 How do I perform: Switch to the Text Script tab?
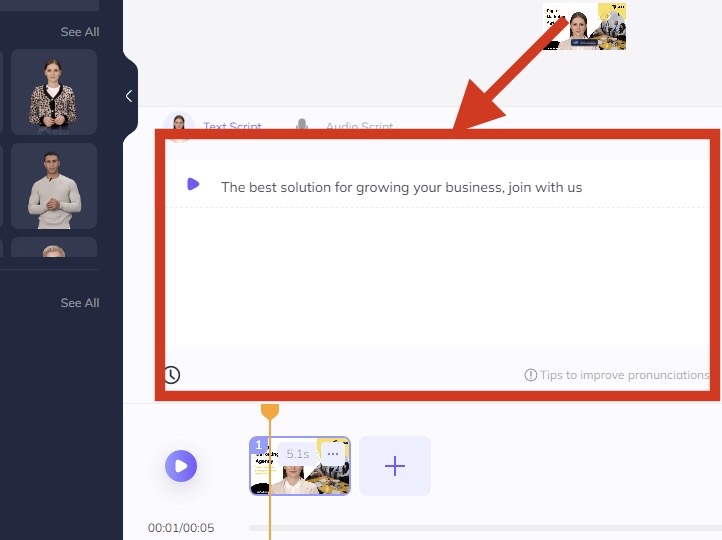232,127
